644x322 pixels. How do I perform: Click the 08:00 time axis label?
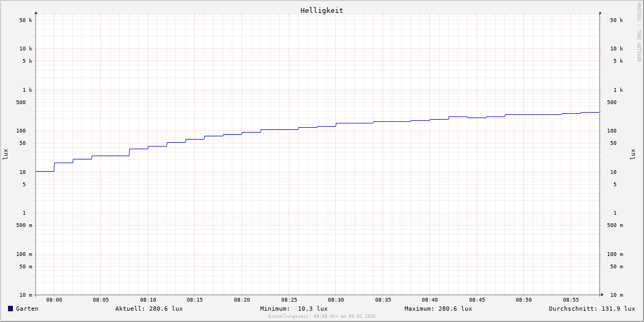point(54,300)
